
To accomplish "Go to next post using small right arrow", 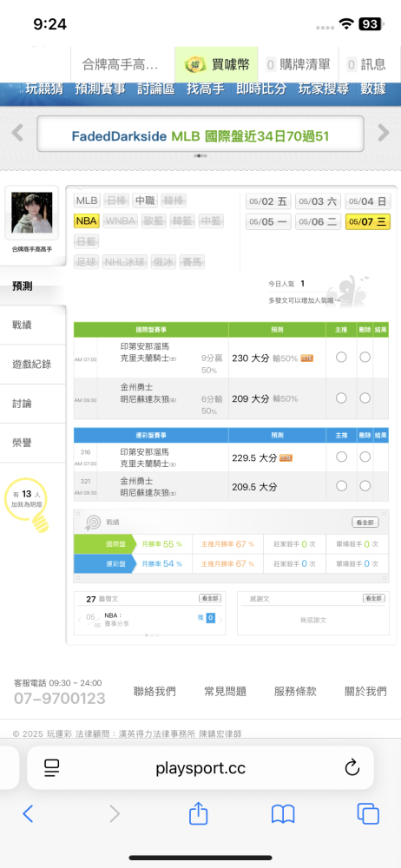I will coord(221,620).
